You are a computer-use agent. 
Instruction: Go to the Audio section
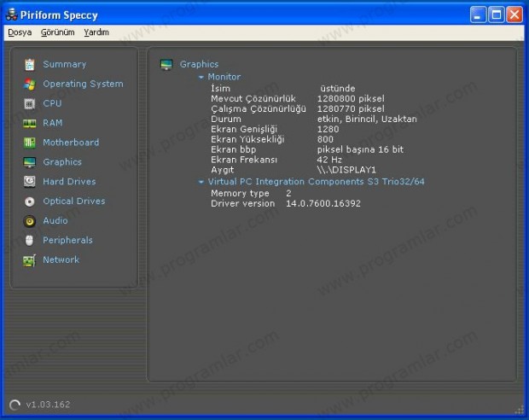(x=55, y=221)
